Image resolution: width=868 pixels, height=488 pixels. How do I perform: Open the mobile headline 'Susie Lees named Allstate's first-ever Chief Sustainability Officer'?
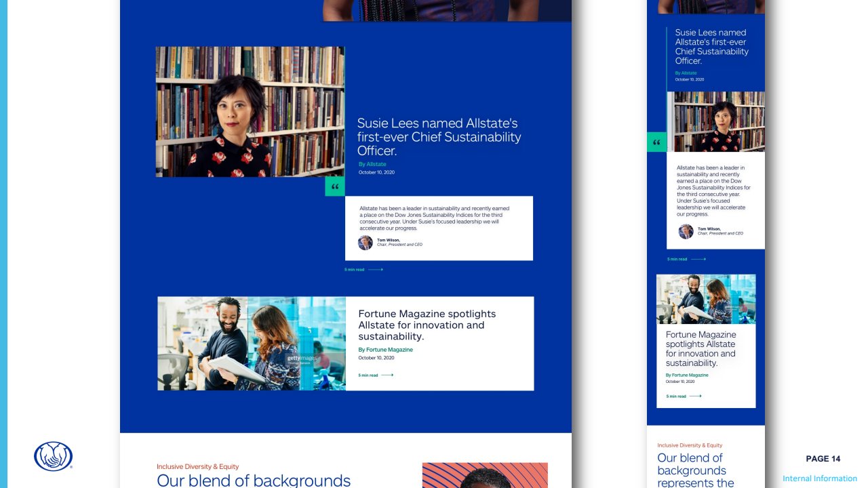tap(711, 47)
